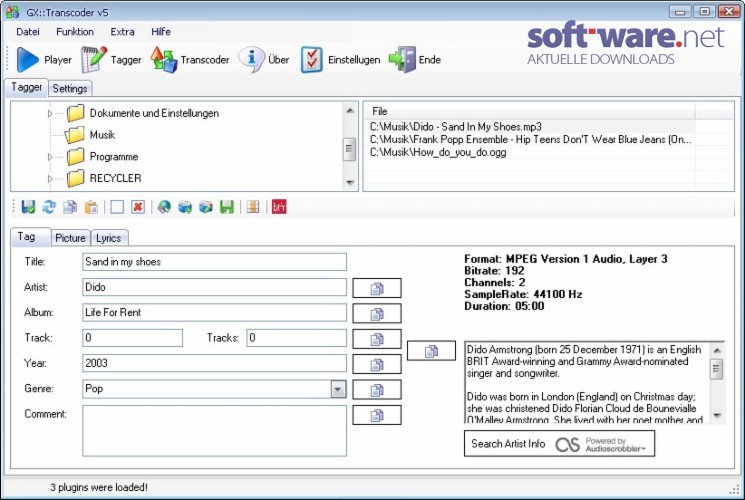
Task: Click biography scrollbar up arrow
Action: tap(717, 350)
